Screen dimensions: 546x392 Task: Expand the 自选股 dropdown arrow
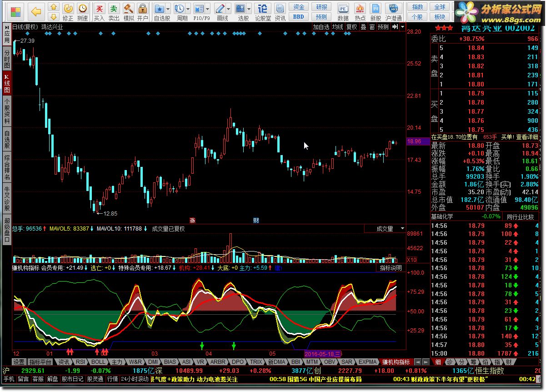pos(168,9)
